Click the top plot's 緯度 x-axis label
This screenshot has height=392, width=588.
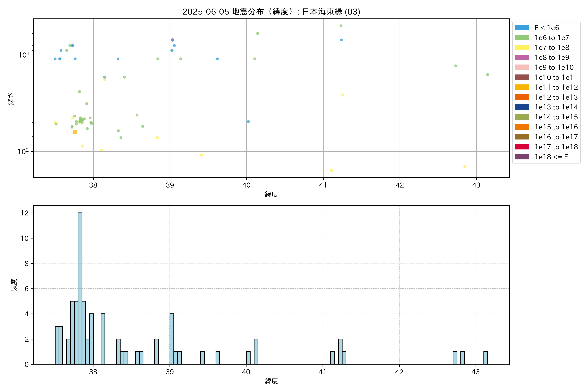click(x=271, y=194)
